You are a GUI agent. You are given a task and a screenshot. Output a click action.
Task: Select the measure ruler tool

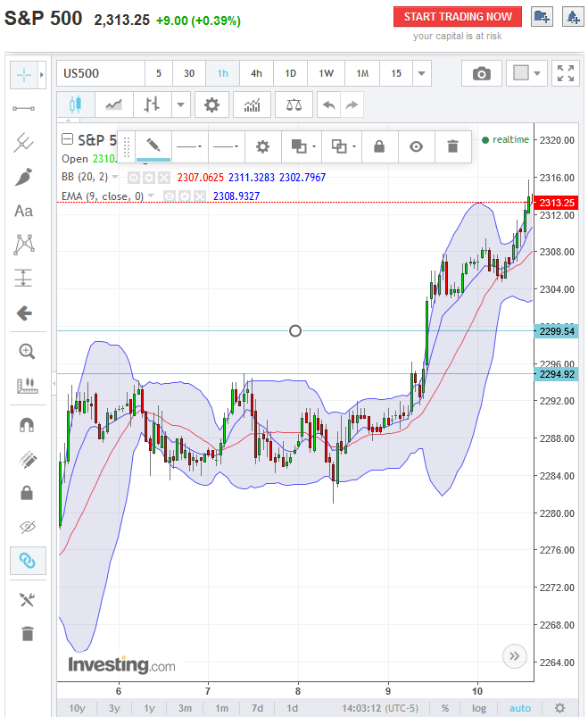click(27, 386)
